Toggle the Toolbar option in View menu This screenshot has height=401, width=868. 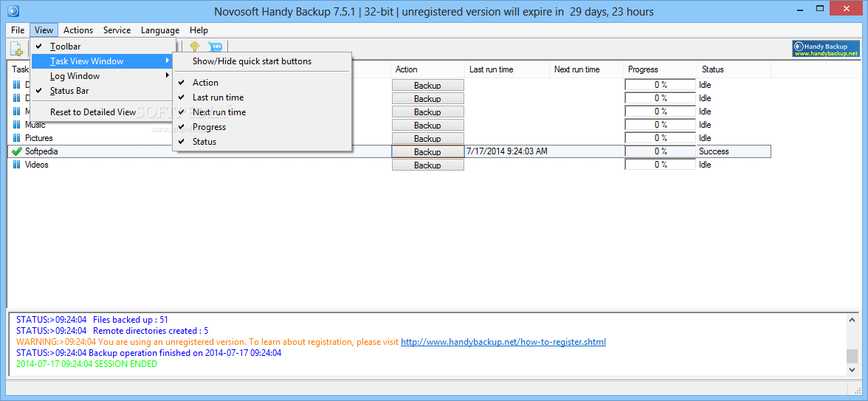[x=103, y=47]
